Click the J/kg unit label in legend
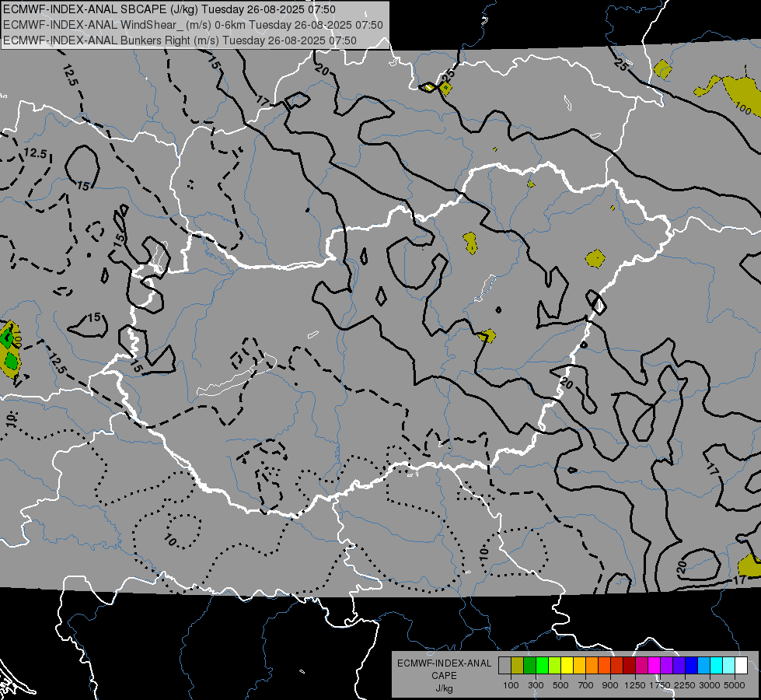This screenshot has width=761, height=700. 444,688
